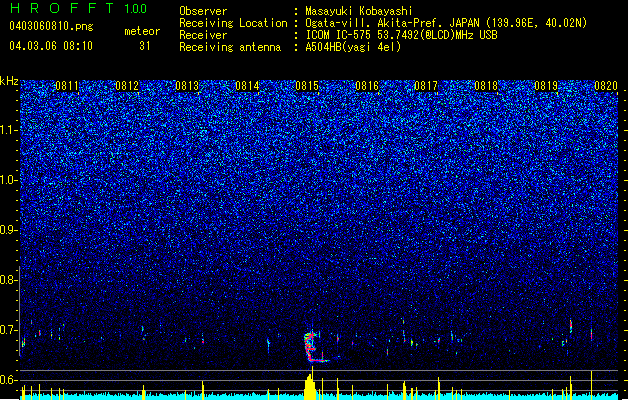Click the kHz axis unit label

tap(9, 81)
